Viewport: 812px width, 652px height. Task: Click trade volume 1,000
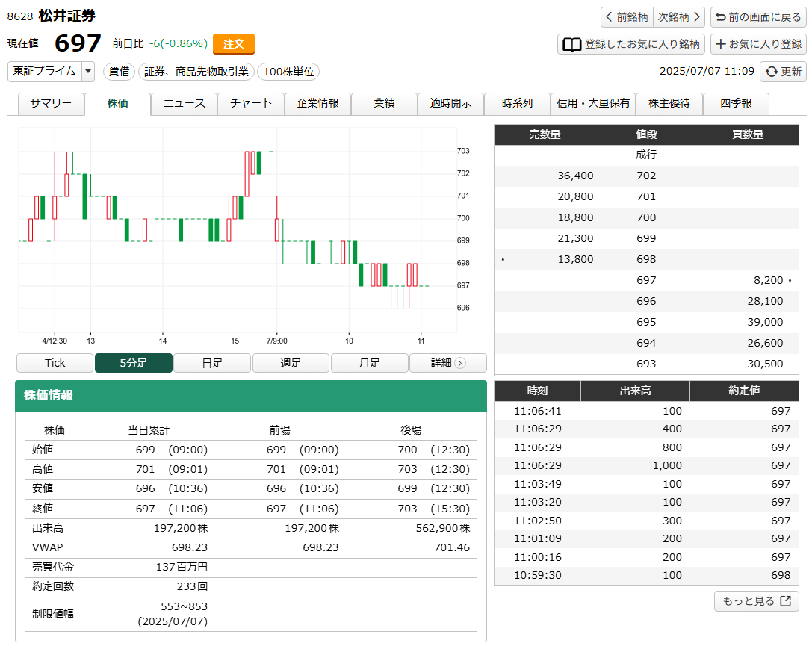click(x=667, y=465)
